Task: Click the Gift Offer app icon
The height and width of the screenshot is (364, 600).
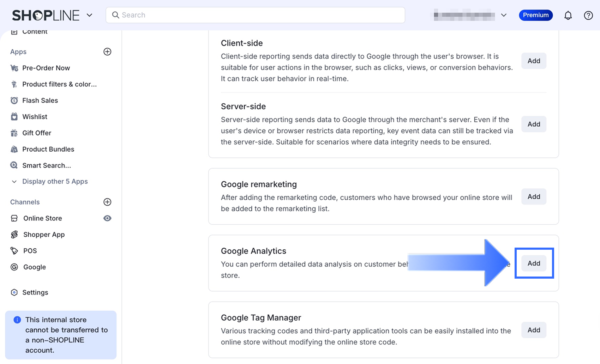Action: tap(14, 133)
